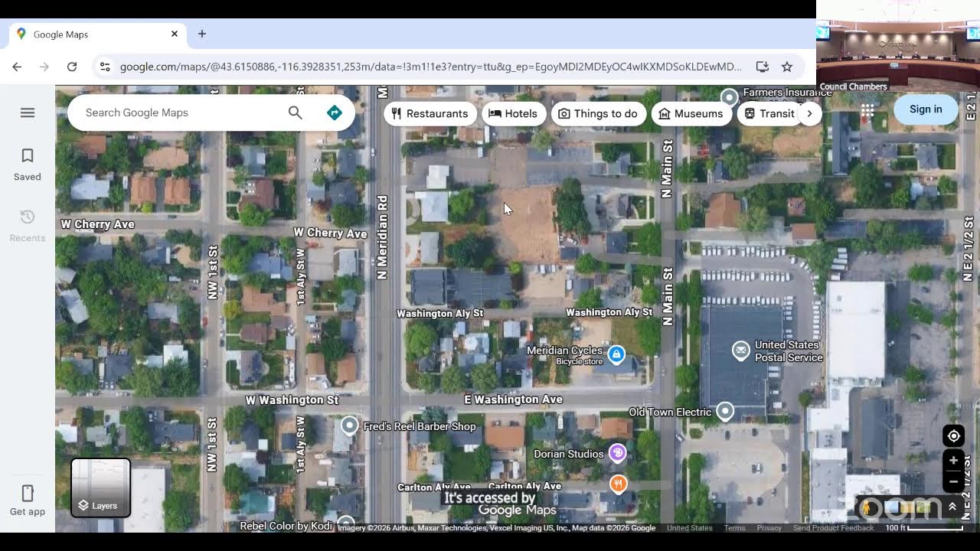Open the Recents panel
Screen dimensions: 980x551
(x=28, y=226)
